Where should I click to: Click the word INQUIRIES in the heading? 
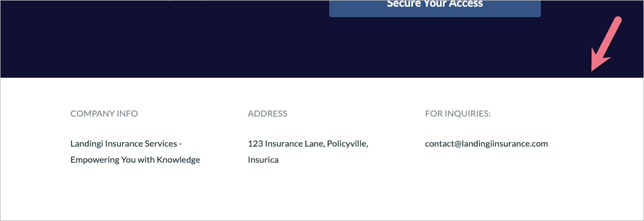[x=467, y=114]
